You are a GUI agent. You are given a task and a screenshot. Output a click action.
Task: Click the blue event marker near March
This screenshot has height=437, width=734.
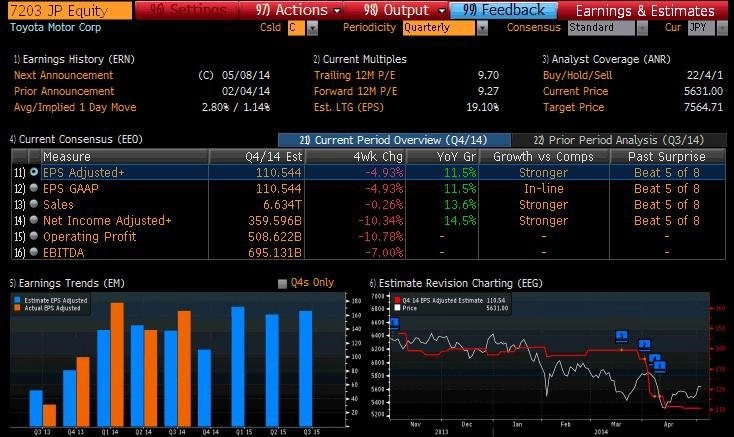pyautogui.click(x=621, y=336)
